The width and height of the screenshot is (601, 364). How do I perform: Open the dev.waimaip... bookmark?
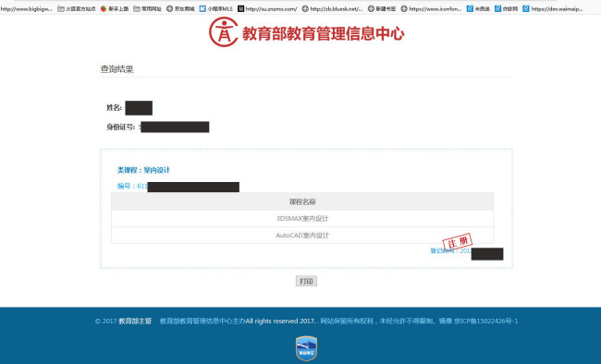553,8
